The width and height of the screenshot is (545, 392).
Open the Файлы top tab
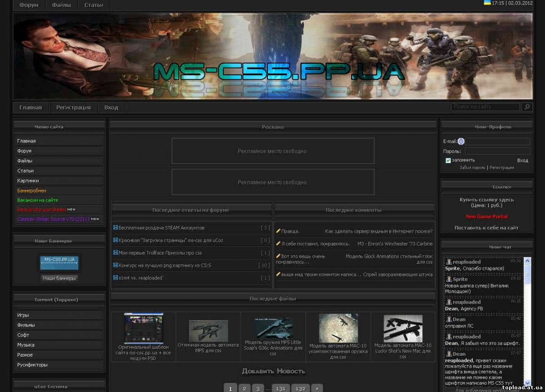pos(61,5)
